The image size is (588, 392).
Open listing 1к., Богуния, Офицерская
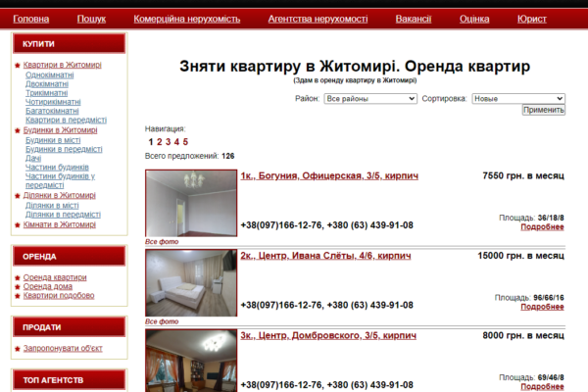[329, 175]
